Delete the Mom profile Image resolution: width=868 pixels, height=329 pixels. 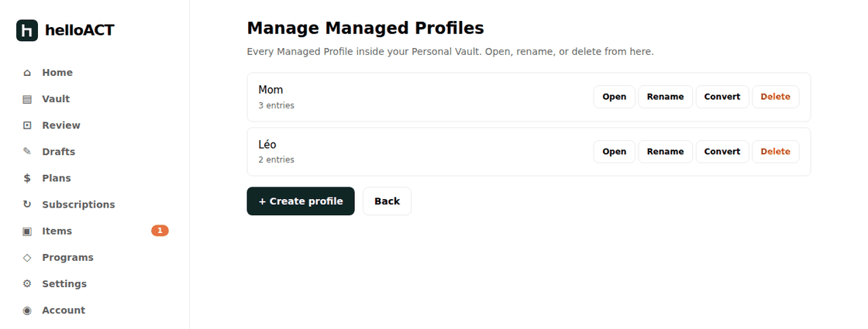click(776, 97)
